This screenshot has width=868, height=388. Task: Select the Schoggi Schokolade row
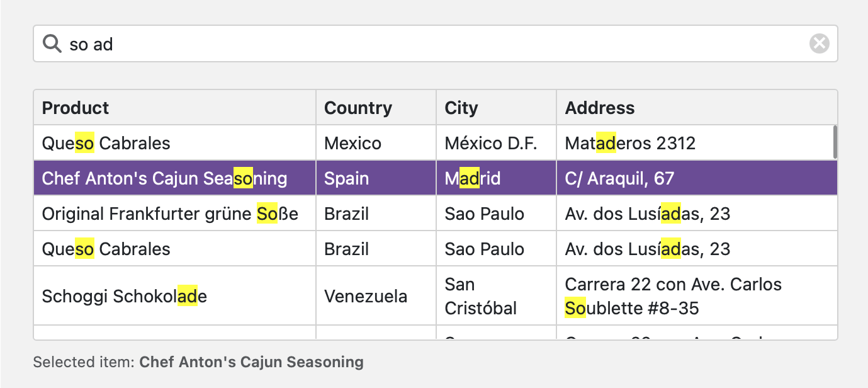tap(124, 296)
